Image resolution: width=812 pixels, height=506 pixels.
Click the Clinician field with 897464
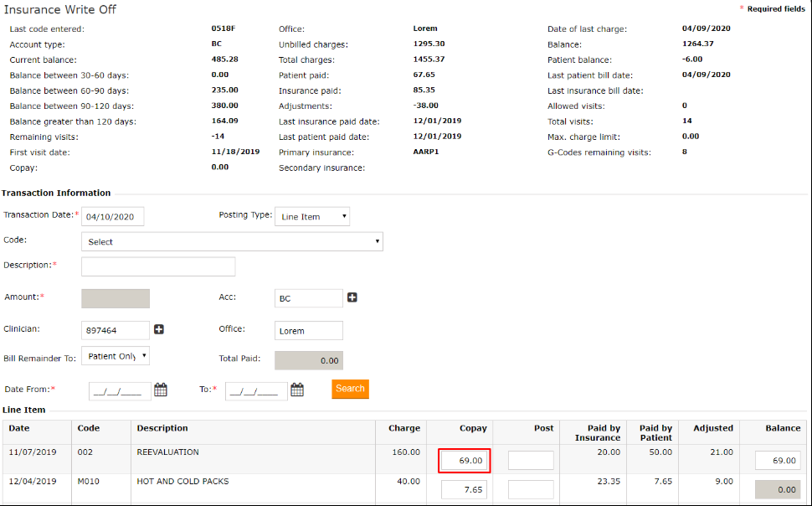click(116, 331)
